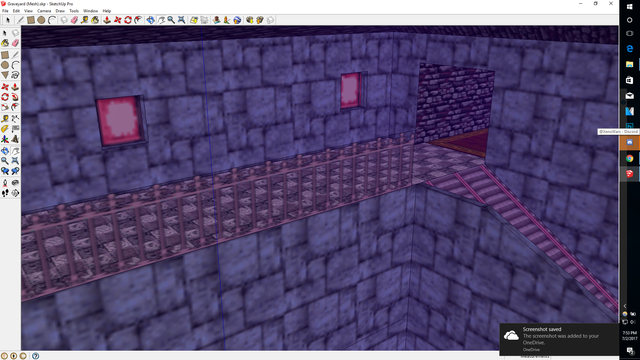Open the Edit menu
The width and height of the screenshot is (640, 360).
click(x=16, y=11)
